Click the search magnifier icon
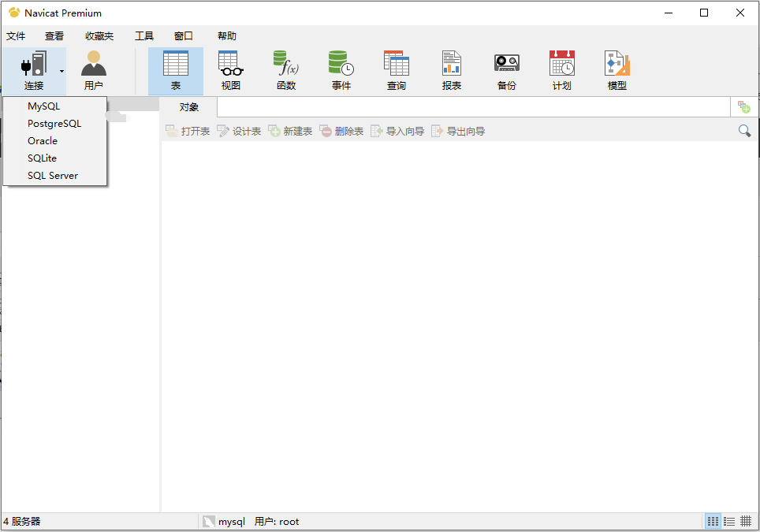The height and width of the screenshot is (532, 760). click(744, 131)
